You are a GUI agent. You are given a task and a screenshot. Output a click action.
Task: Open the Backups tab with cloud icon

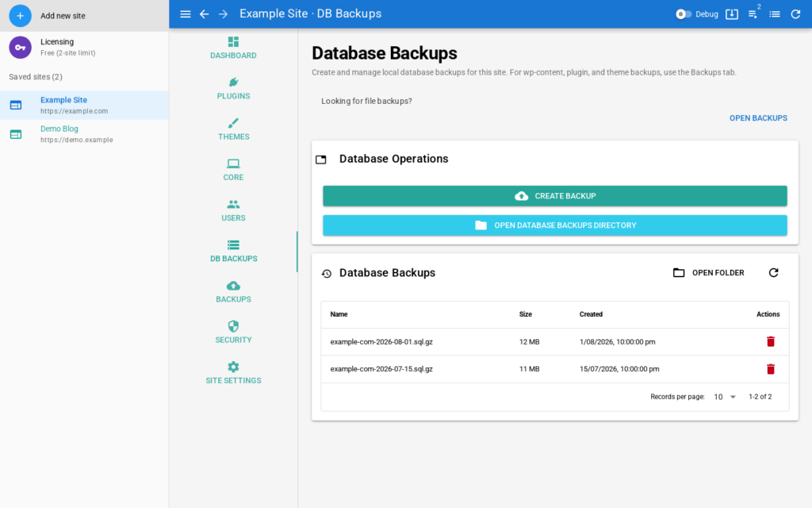(x=233, y=292)
